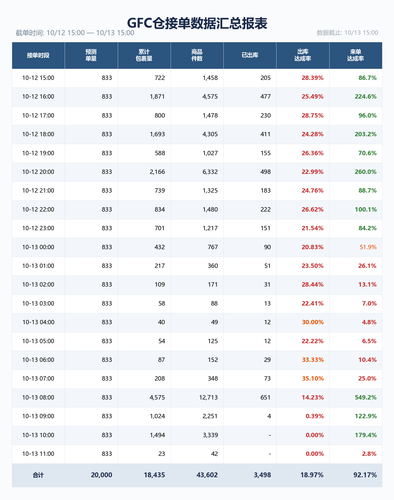Click package count 1,024

point(157,416)
